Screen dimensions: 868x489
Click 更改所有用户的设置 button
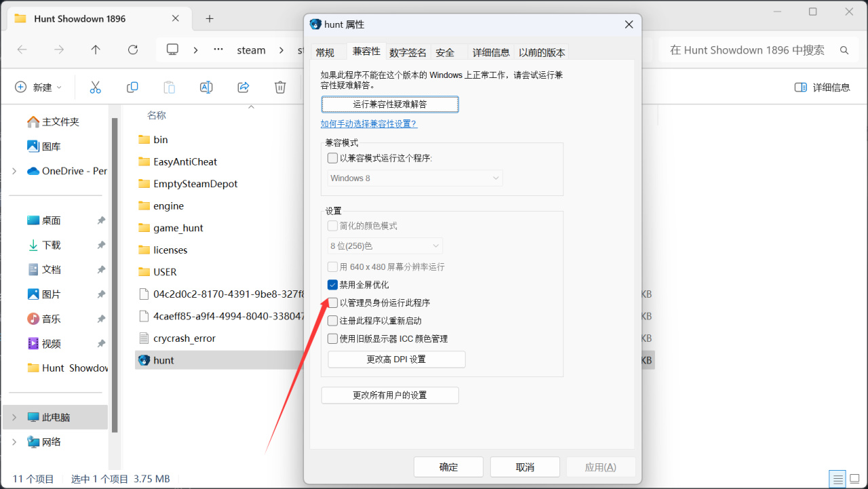(x=390, y=395)
